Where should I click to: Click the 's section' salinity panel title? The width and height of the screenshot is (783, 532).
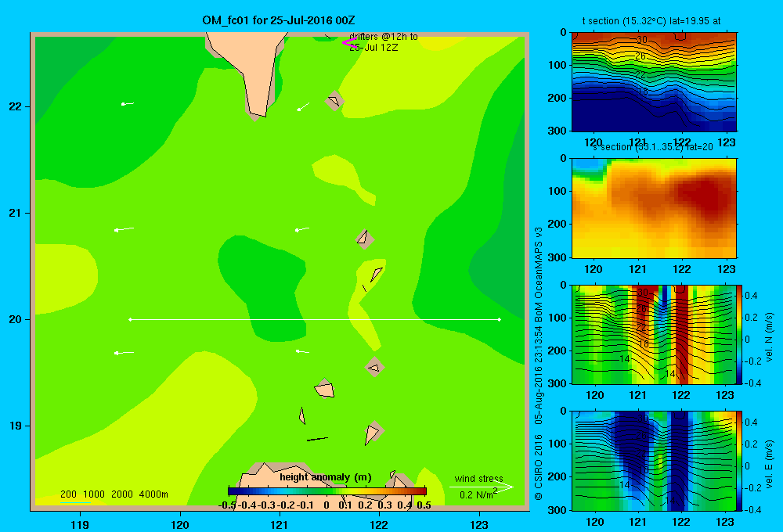coord(653,147)
